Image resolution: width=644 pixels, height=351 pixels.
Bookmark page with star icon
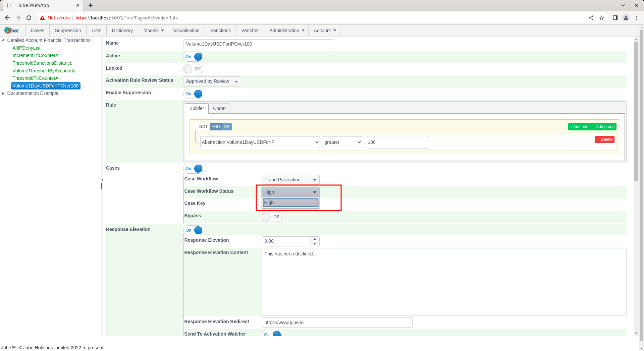coord(602,18)
